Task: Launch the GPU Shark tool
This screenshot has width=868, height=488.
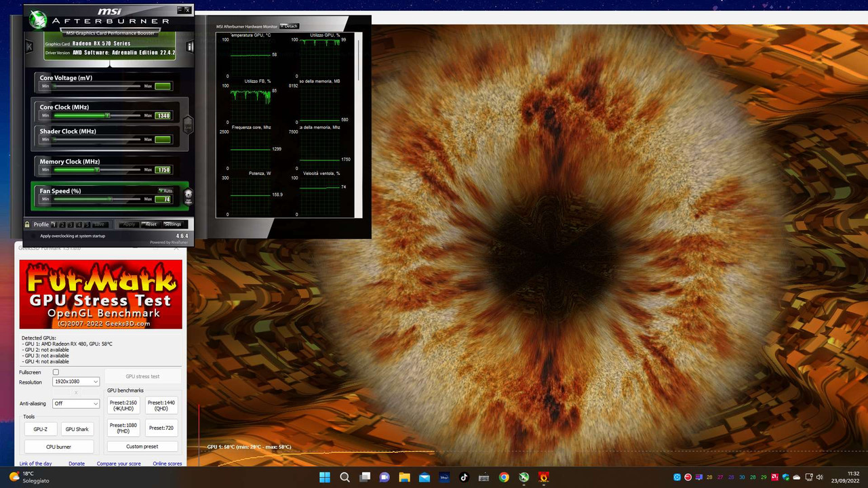Action: [77, 429]
